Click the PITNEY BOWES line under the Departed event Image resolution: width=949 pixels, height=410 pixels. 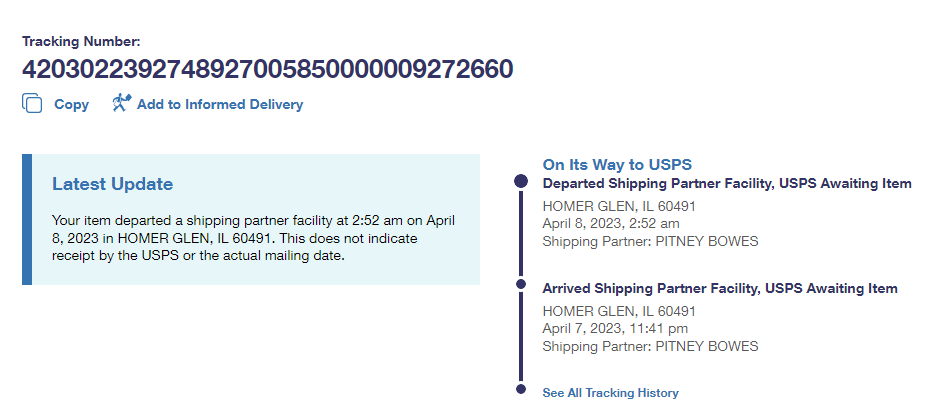pos(650,241)
